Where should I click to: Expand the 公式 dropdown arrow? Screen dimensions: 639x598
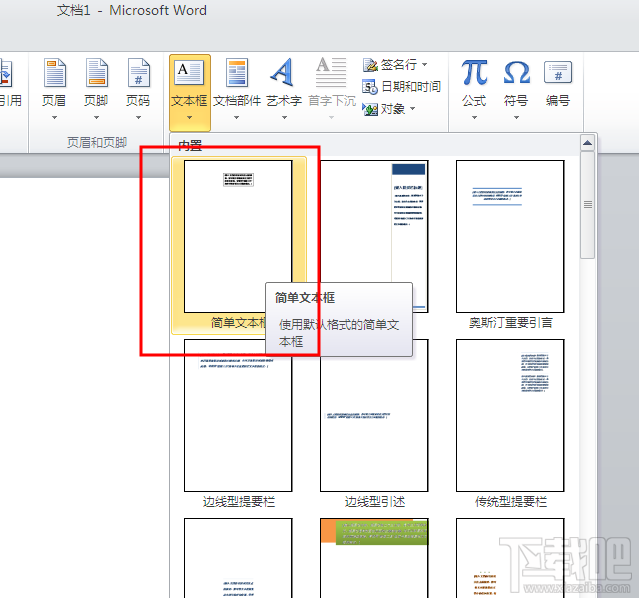[474, 118]
